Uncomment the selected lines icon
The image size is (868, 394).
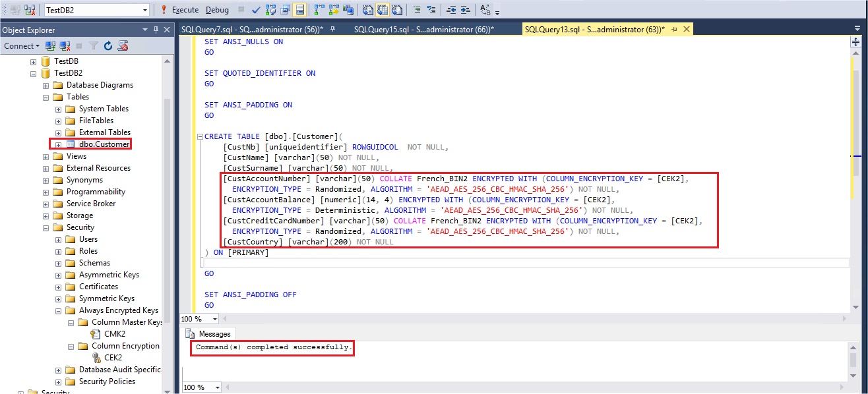pyautogui.click(x=431, y=10)
